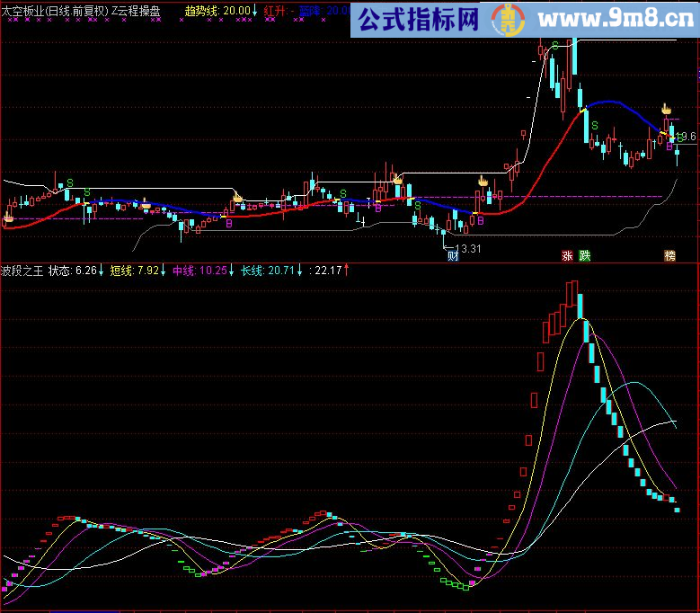The height and width of the screenshot is (613, 700).
Task: Click the 13.31 low price label
Action: (x=467, y=249)
